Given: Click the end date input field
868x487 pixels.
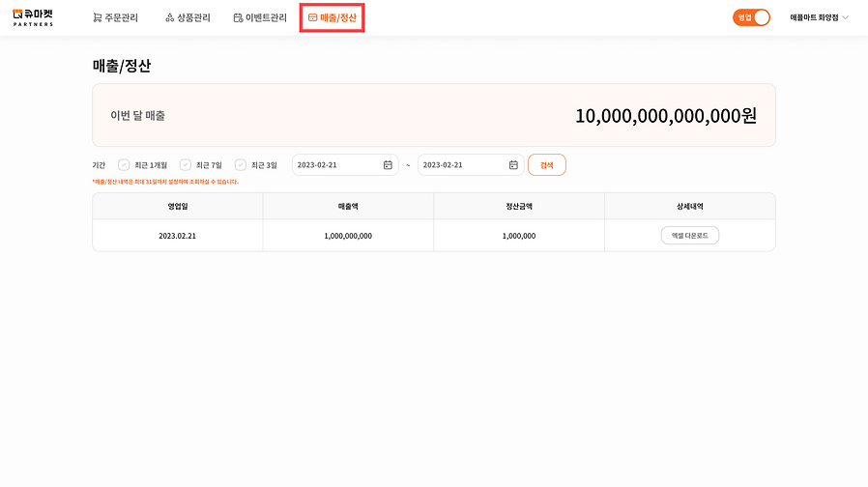Looking at the screenshot, I should coord(471,165).
